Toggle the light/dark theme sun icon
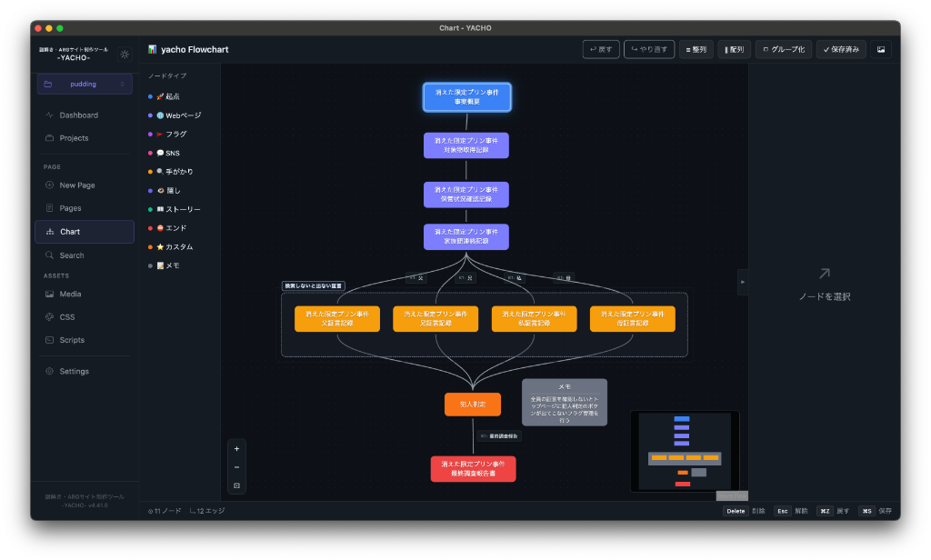This screenshot has width=931, height=560. coord(125,54)
